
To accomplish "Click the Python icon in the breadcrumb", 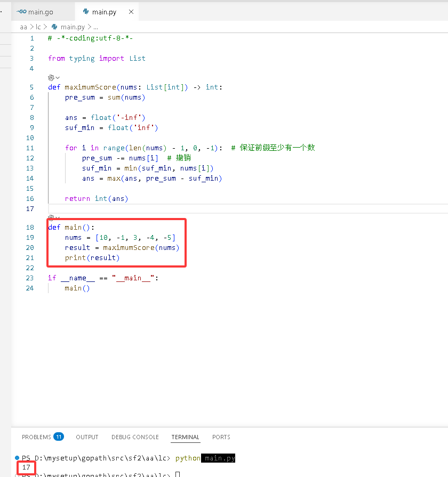I will coord(54,27).
